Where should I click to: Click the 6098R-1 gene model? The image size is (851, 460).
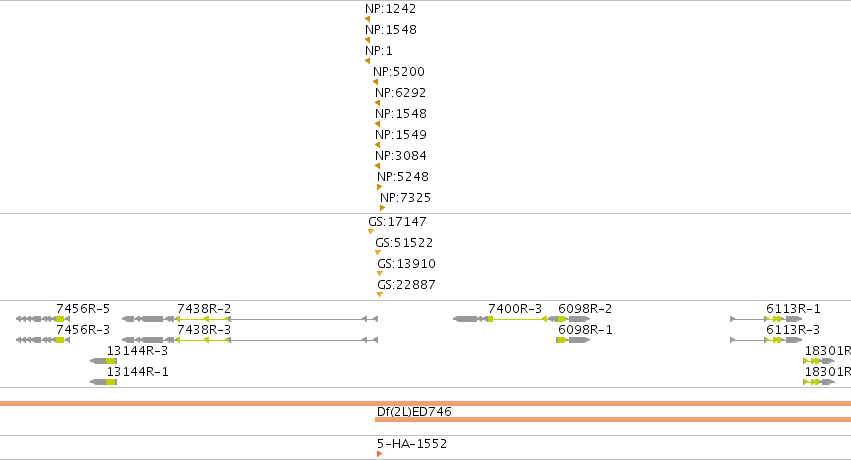click(573, 340)
